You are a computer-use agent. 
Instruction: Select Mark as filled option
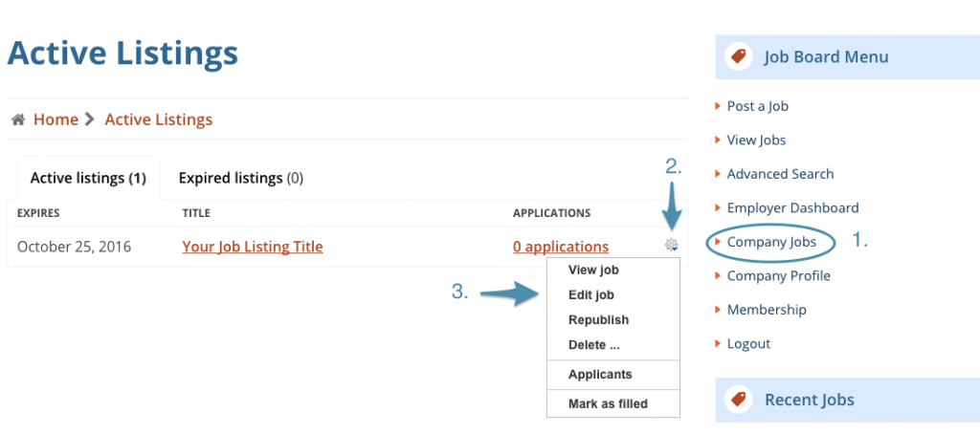click(608, 404)
